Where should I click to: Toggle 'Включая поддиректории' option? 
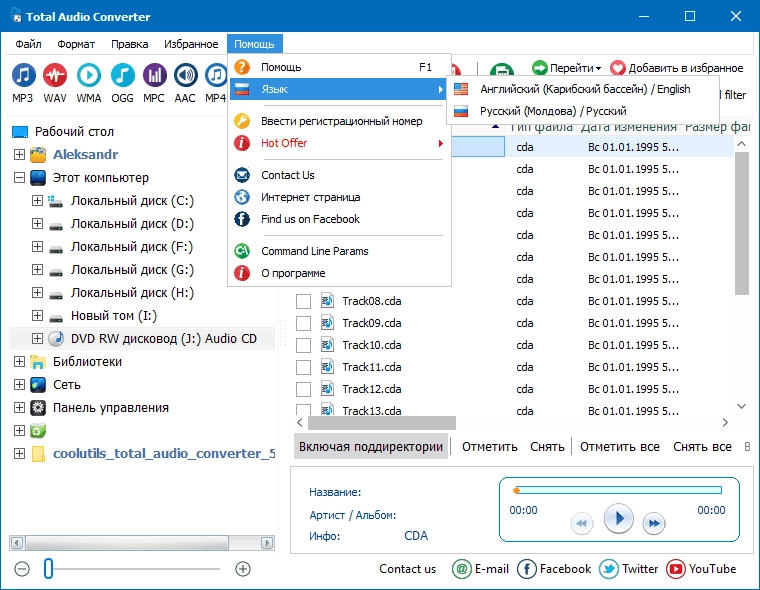coord(371,446)
